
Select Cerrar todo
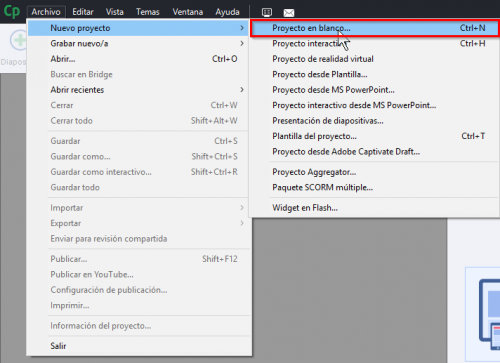[x=138, y=121]
